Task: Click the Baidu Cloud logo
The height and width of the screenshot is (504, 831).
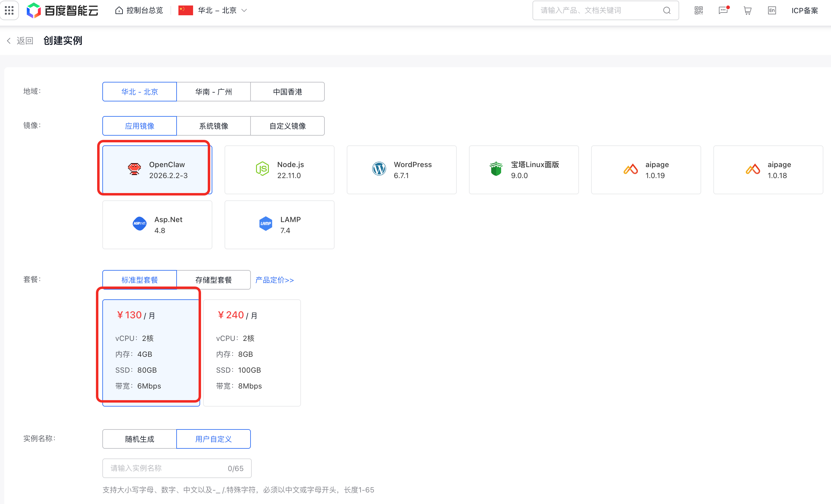Action: [x=62, y=10]
